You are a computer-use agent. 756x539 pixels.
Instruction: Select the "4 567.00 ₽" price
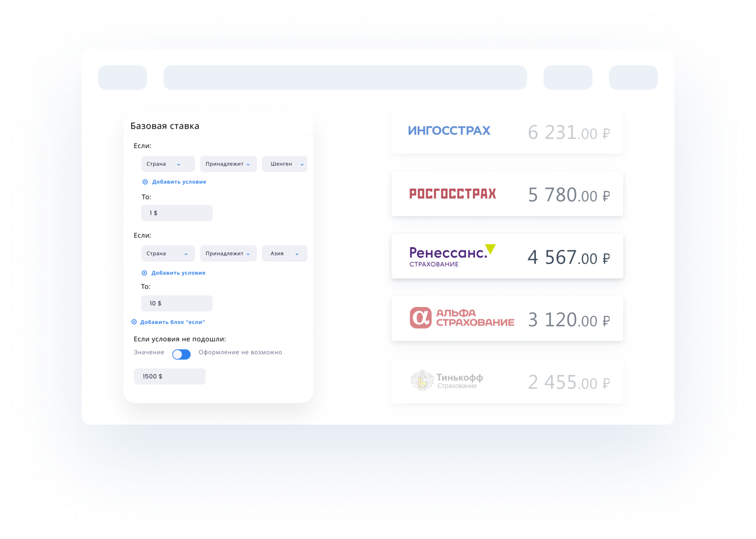pyautogui.click(x=569, y=258)
